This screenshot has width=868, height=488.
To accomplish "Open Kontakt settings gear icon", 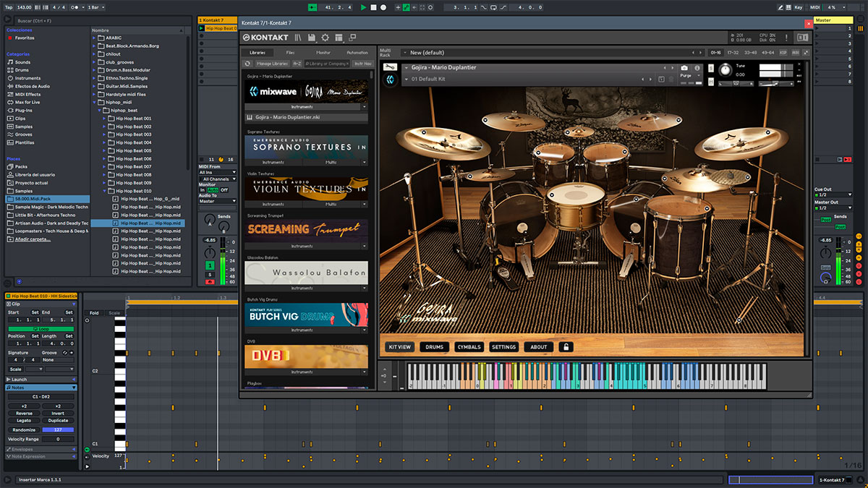I will [x=325, y=37].
